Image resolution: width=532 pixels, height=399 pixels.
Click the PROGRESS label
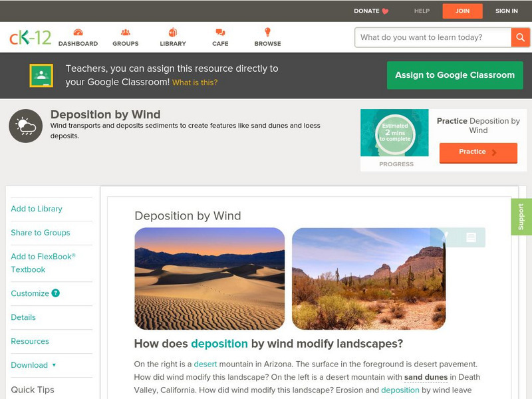[x=396, y=164]
